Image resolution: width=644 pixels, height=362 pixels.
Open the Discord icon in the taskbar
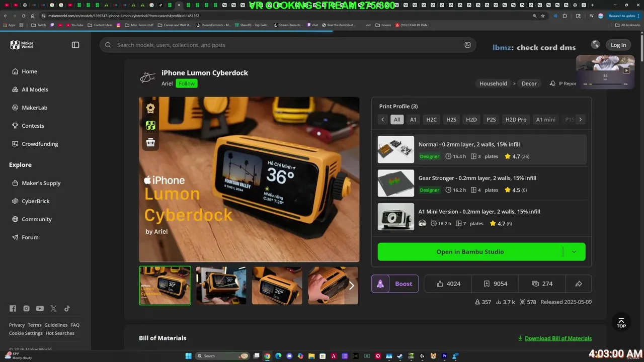pyautogui.click(x=289, y=356)
